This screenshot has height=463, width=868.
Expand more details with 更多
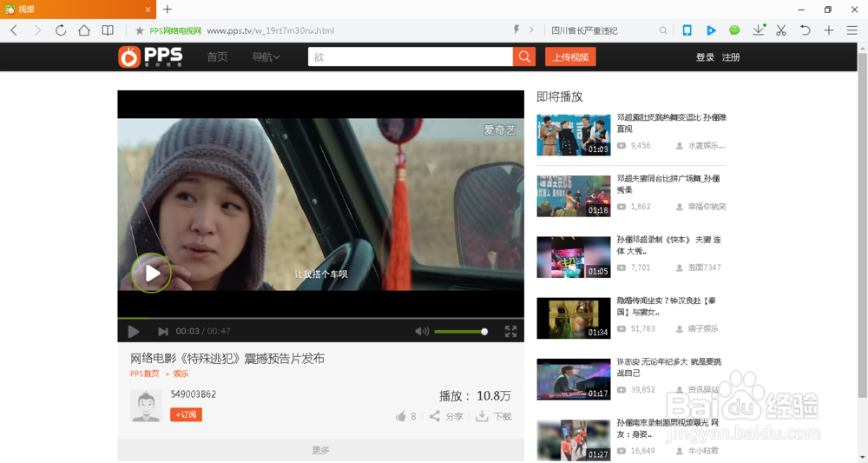point(320,450)
